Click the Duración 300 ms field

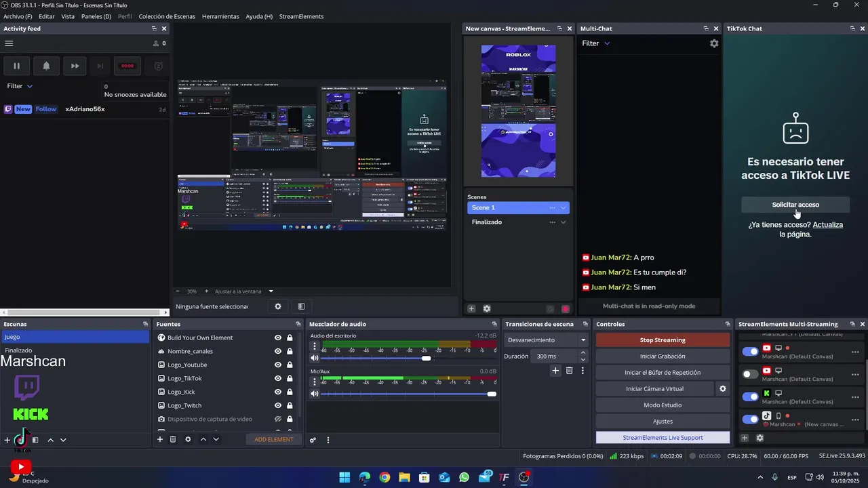(554, 356)
